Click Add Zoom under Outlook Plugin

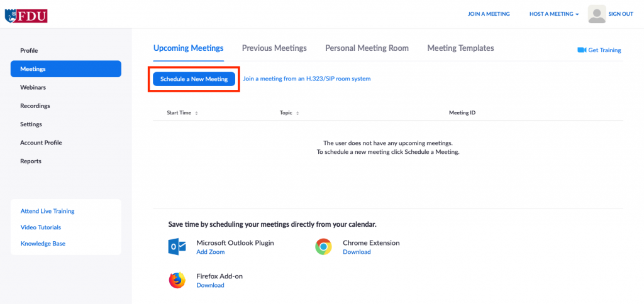pos(210,252)
